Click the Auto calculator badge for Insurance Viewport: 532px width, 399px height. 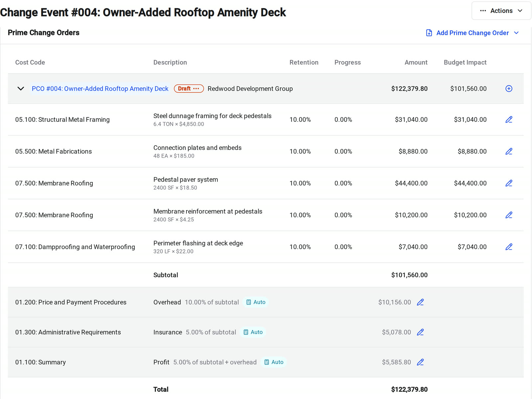click(x=253, y=332)
